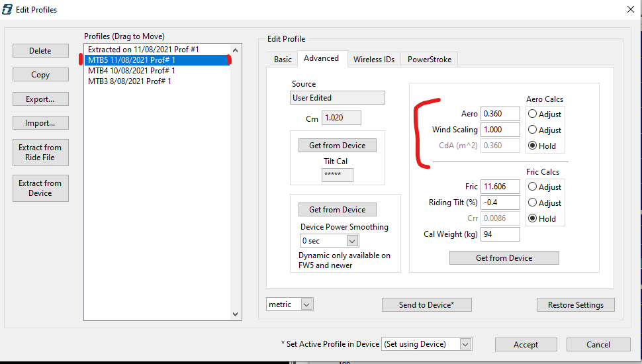
Task: Select Adjust radio button for Wind Scaling
Action: tap(532, 130)
